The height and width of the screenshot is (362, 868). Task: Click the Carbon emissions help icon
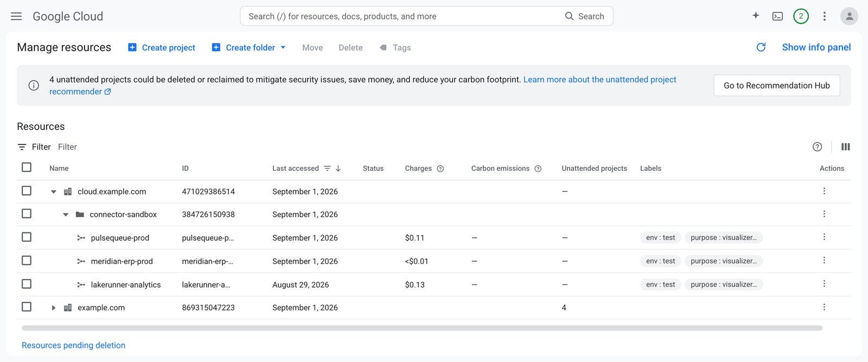pyautogui.click(x=538, y=169)
